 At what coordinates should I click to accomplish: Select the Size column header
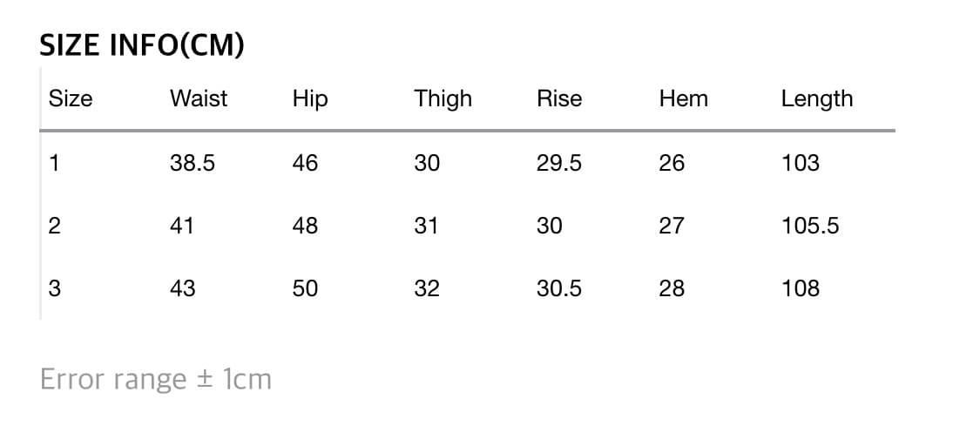pos(71,98)
